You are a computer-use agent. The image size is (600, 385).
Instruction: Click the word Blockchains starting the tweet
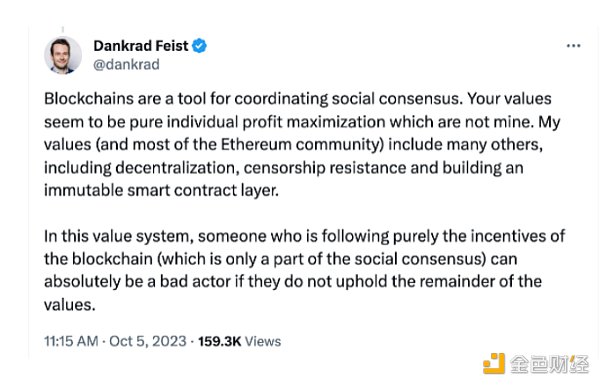click(88, 99)
